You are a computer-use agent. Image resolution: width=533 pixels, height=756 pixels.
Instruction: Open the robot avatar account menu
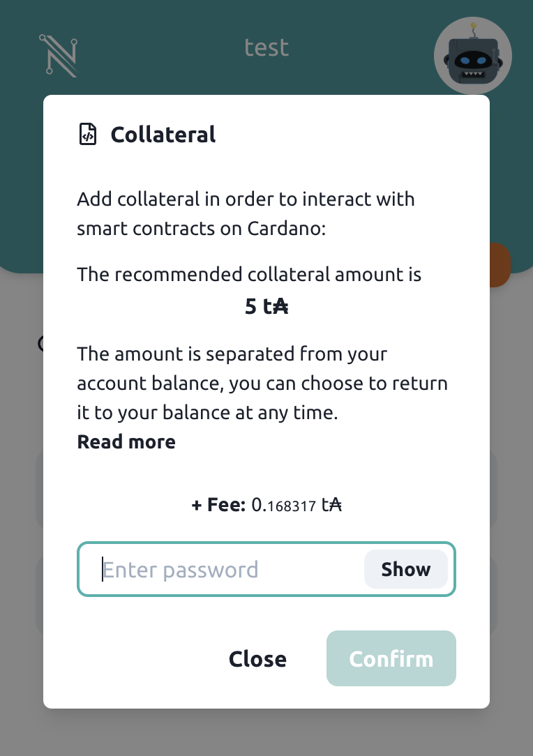pos(472,57)
